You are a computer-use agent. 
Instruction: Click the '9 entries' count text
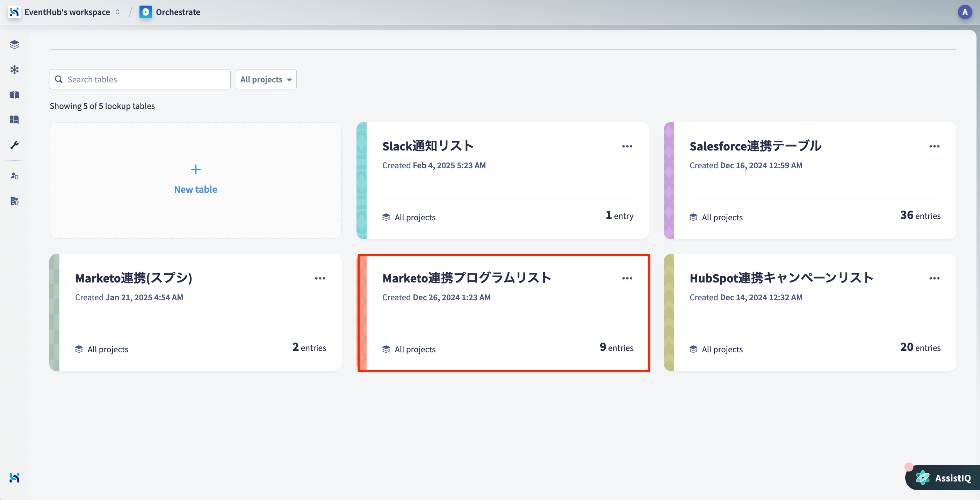point(616,347)
